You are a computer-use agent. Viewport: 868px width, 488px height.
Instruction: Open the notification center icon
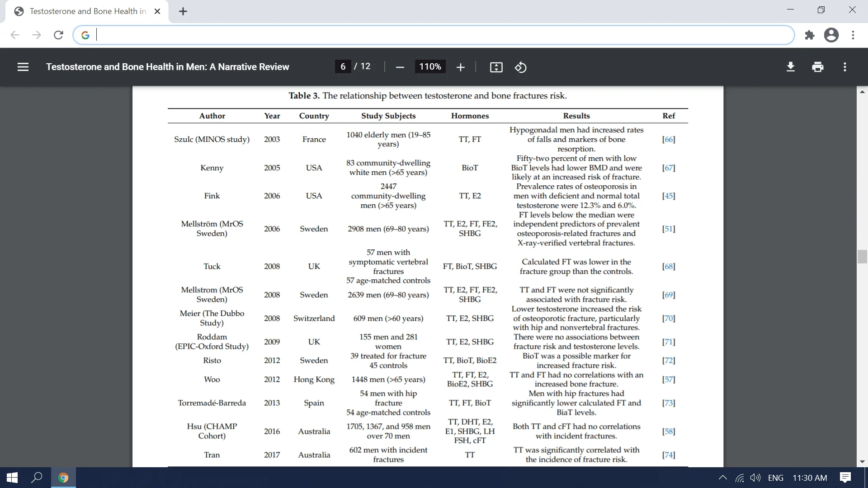845,478
